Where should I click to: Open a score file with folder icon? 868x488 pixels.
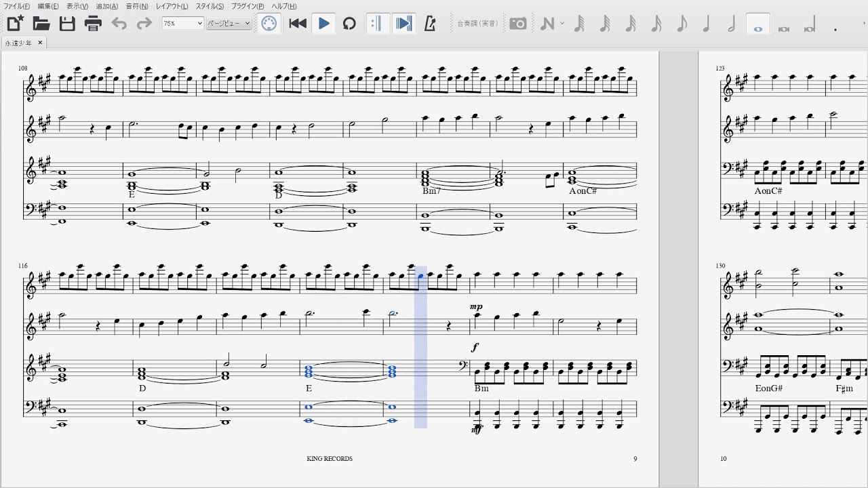tap(41, 24)
